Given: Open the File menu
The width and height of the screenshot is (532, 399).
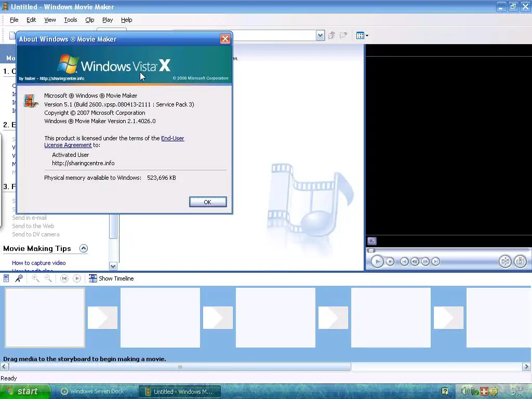Looking at the screenshot, I should (x=14, y=20).
